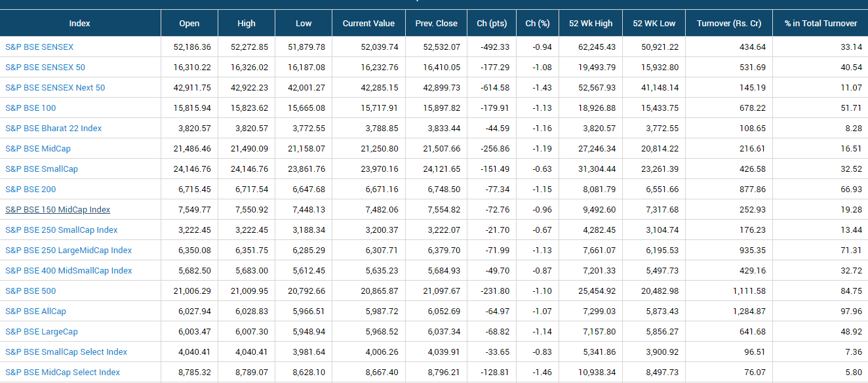Open the S&P BSE SENSEX link
The height and width of the screenshot is (383, 868).
[x=39, y=47]
